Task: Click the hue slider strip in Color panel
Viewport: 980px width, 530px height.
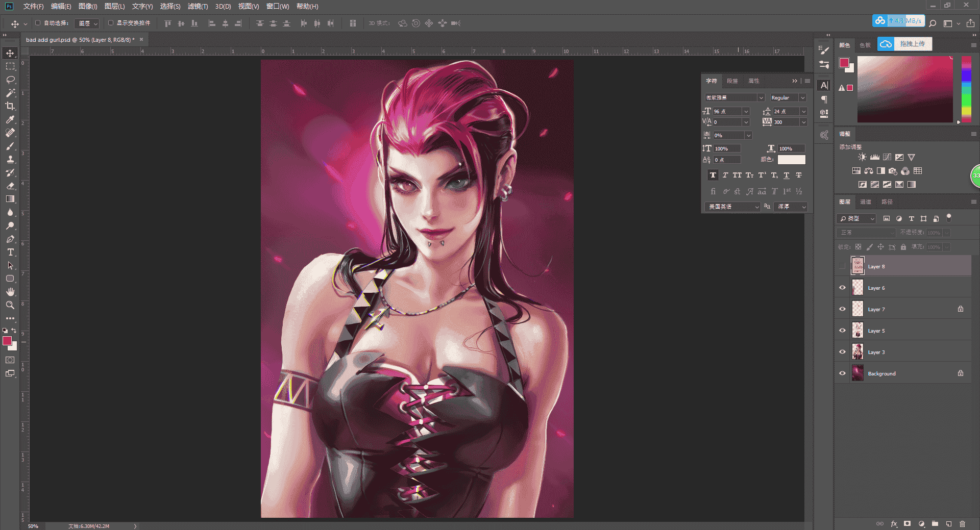Action: [x=966, y=89]
